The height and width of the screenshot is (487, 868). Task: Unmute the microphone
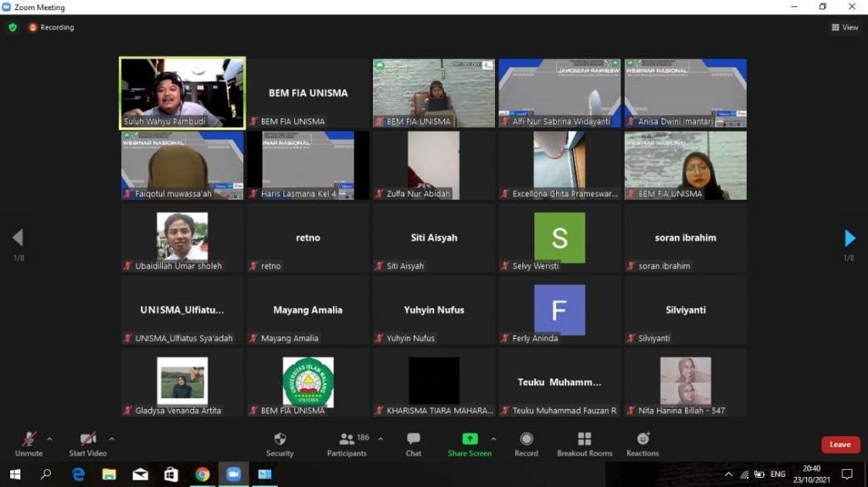29,445
